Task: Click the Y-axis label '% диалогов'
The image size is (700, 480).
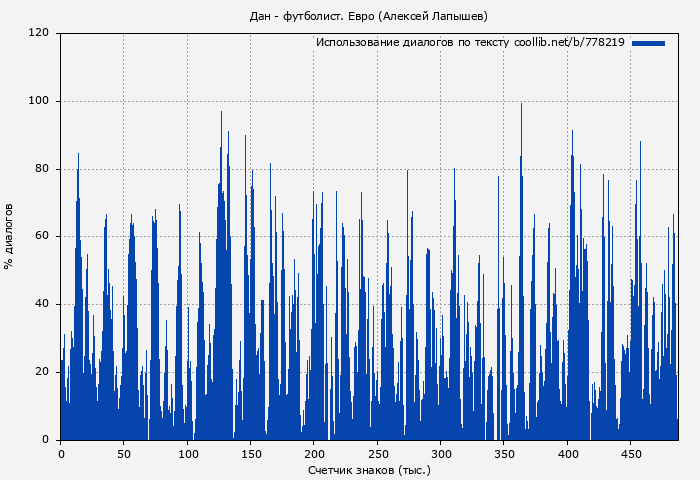Action: [9, 236]
